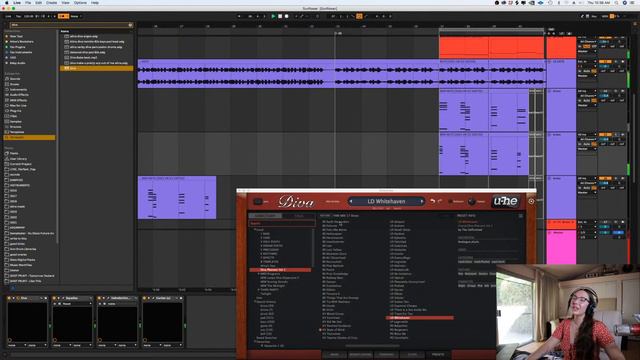
Task: Adjust the Diva output volume knob
Action: (x=471, y=202)
